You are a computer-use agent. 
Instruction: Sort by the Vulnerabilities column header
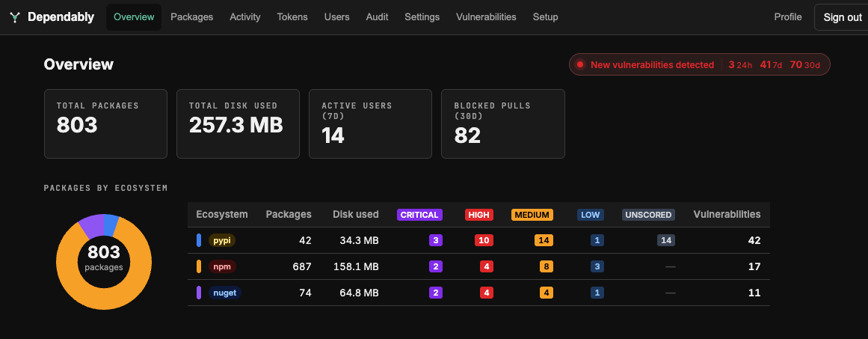[727, 214]
